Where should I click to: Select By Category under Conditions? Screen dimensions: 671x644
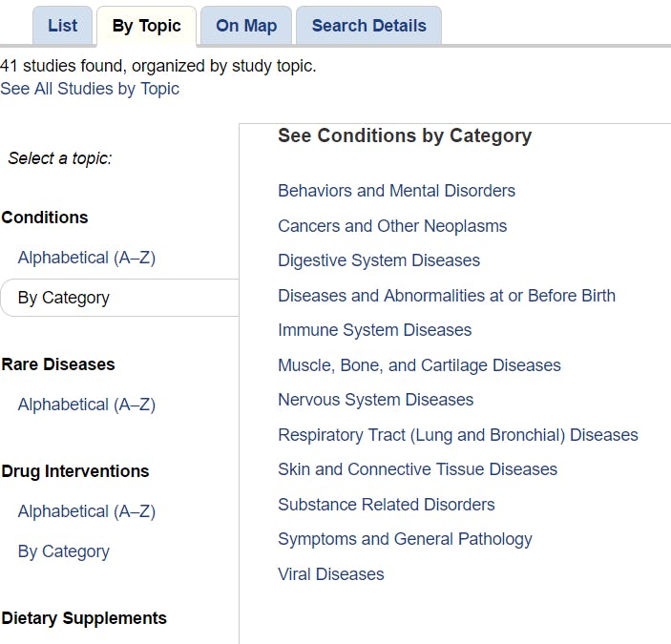[x=63, y=298]
